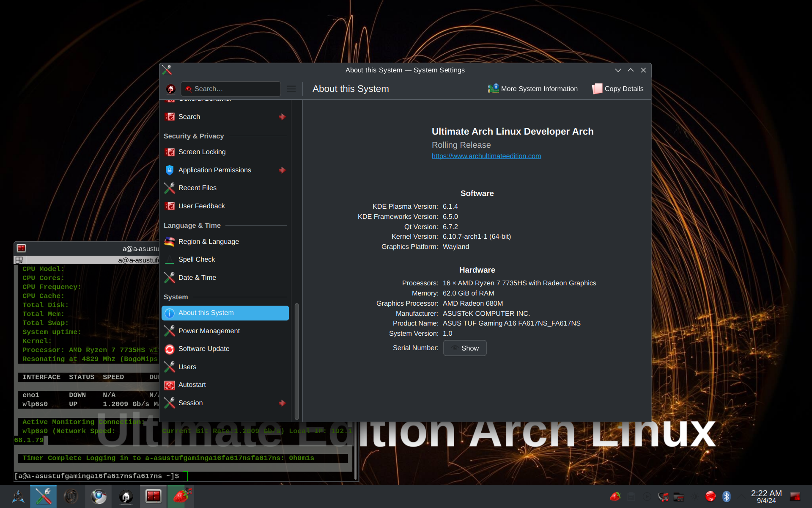
Task: Expand the Application Permissions arrow indicator
Action: [x=282, y=170]
